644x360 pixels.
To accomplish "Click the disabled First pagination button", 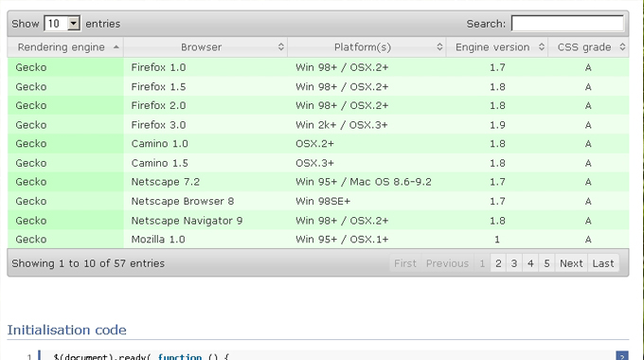I will [405, 263].
